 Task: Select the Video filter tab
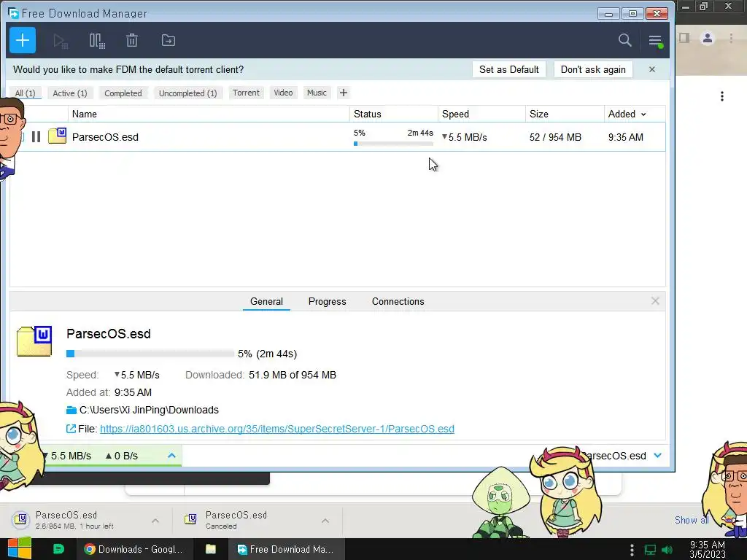pos(283,93)
